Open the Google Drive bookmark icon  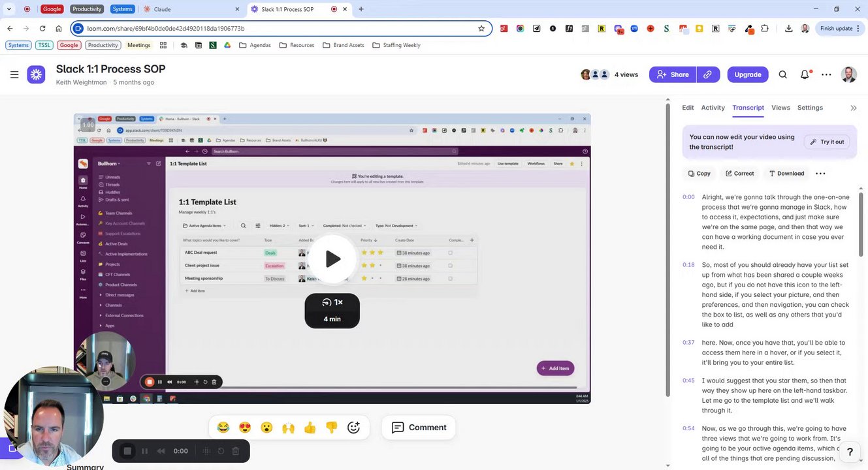(x=227, y=45)
